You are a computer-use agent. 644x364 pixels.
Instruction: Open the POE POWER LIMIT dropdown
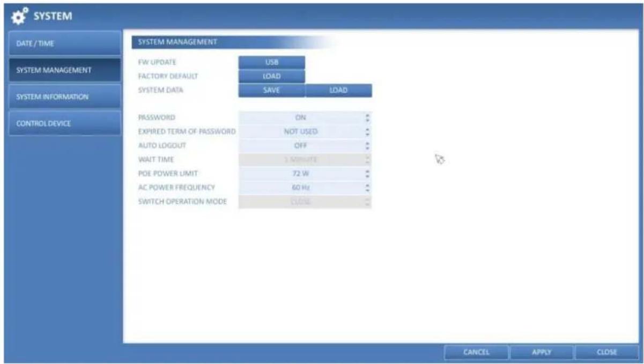(x=305, y=174)
